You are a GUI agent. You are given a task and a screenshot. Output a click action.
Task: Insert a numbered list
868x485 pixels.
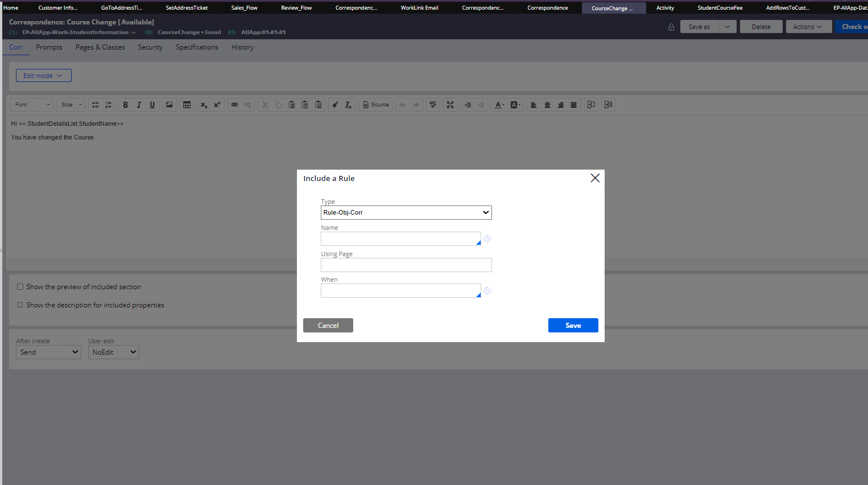pyautogui.click(x=109, y=105)
